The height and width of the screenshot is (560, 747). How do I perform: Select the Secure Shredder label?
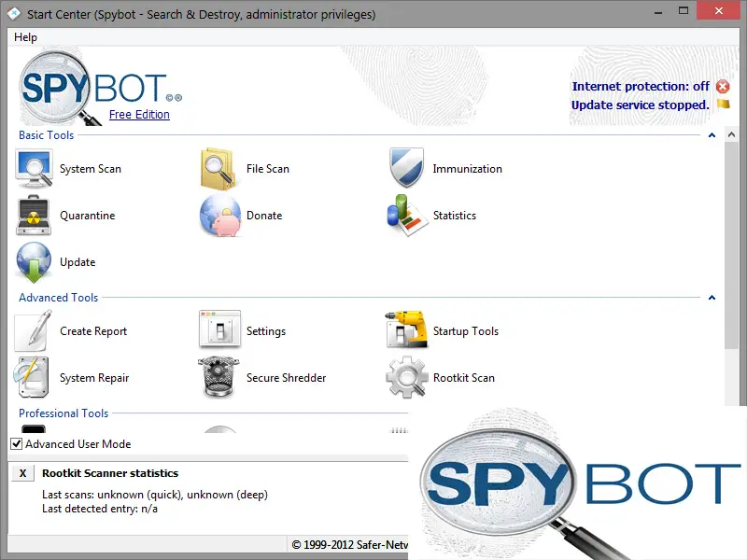(287, 378)
